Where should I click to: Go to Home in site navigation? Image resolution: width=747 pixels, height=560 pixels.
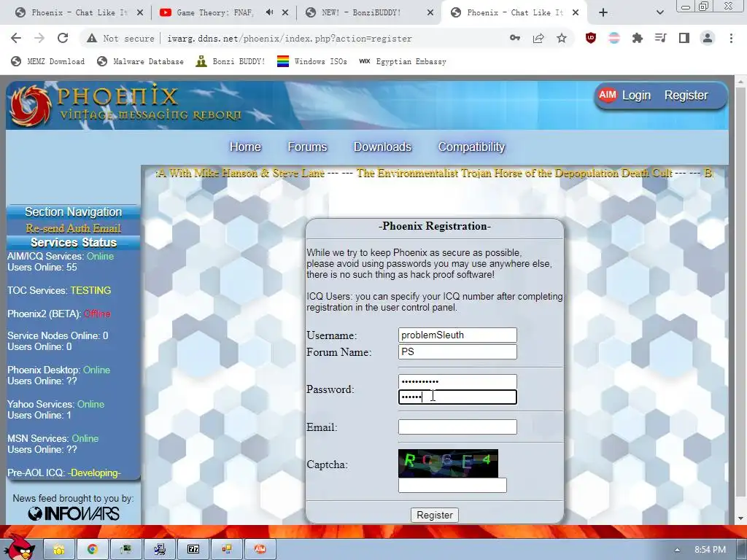(x=245, y=147)
